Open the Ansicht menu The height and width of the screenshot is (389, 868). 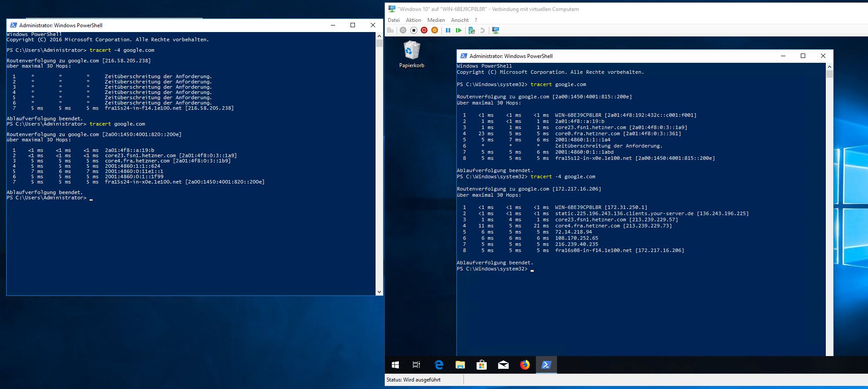pyautogui.click(x=460, y=20)
